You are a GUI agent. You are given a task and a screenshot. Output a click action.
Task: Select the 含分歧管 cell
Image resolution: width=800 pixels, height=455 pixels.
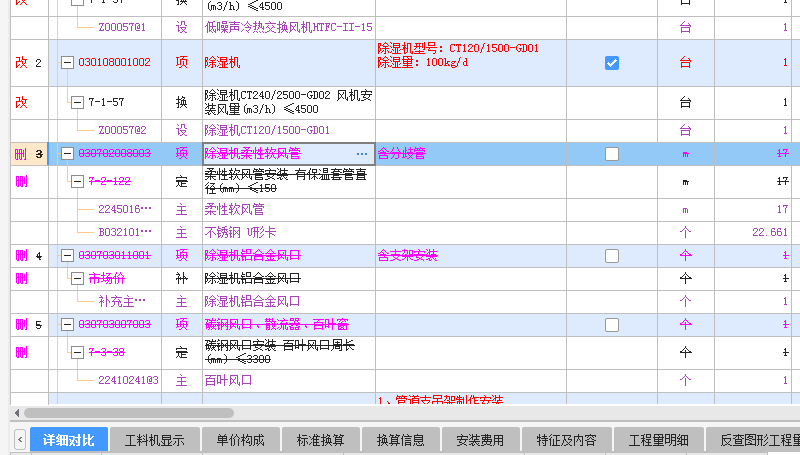tap(471, 154)
